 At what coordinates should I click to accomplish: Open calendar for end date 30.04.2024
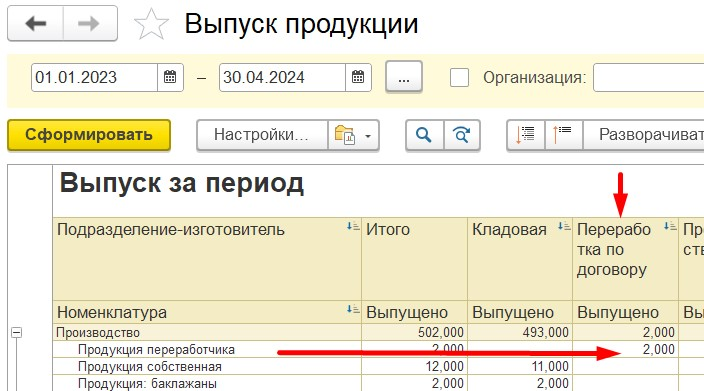pos(358,77)
